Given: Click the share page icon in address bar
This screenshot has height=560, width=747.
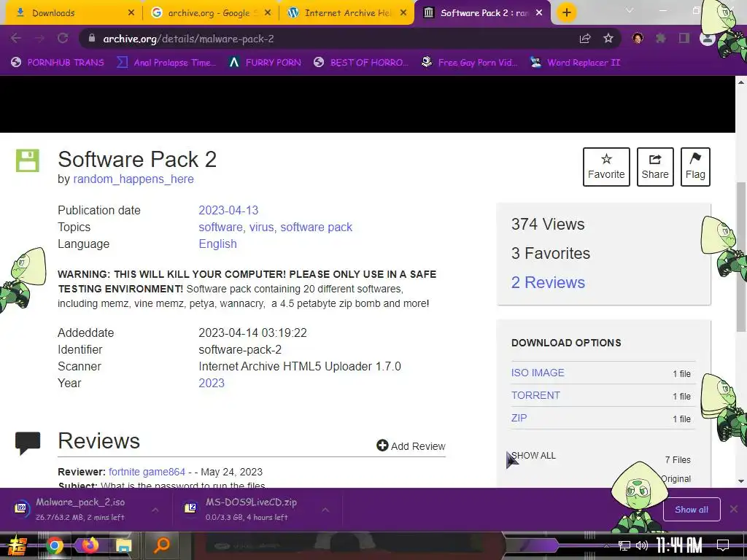Looking at the screenshot, I should [585, 39].
